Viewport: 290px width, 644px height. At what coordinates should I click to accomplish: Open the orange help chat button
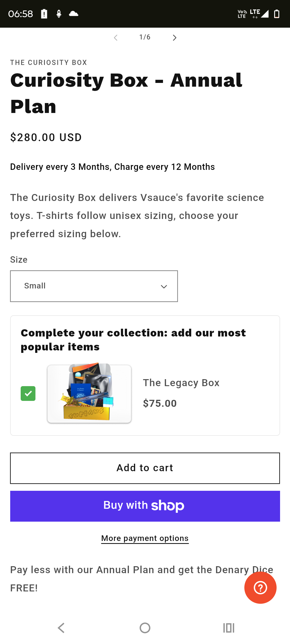[260, 588]
